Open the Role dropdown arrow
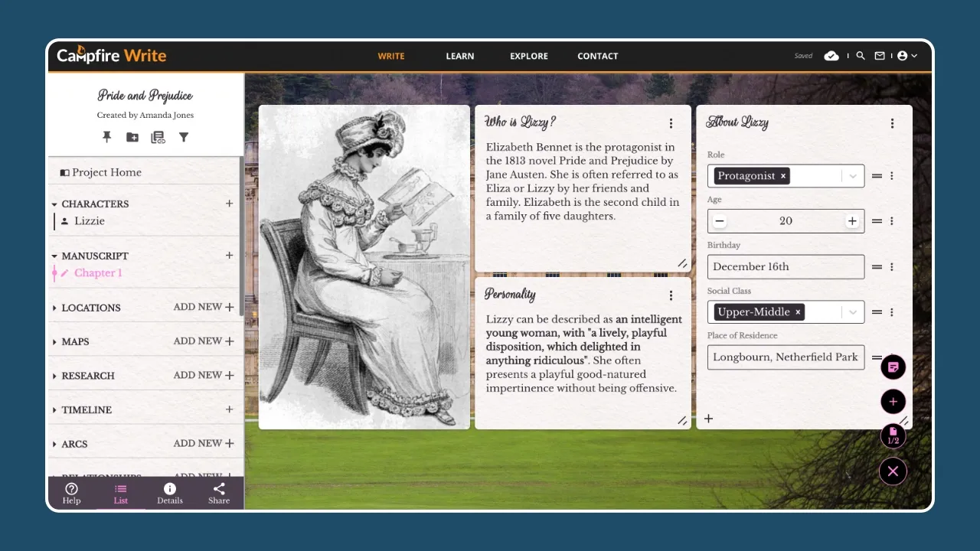Image resolution: width=980 pixels, height=551 pixels. [852, 176]
